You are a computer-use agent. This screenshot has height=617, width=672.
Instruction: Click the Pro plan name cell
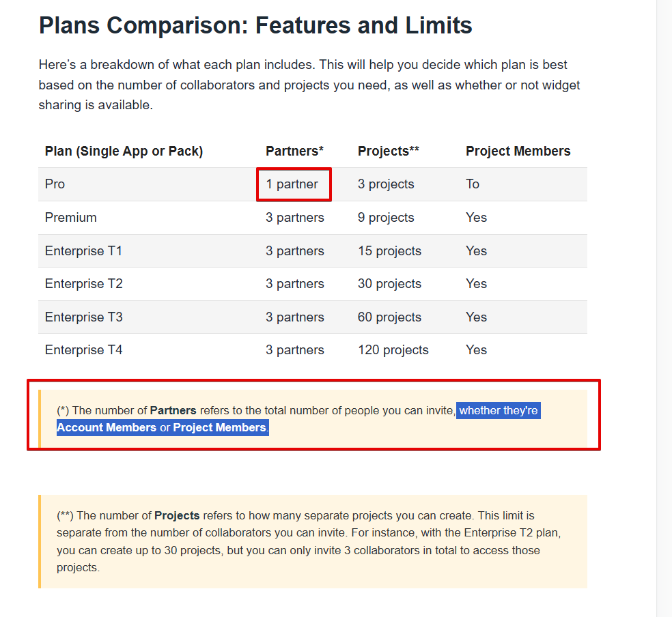click(x=55, y=184)
